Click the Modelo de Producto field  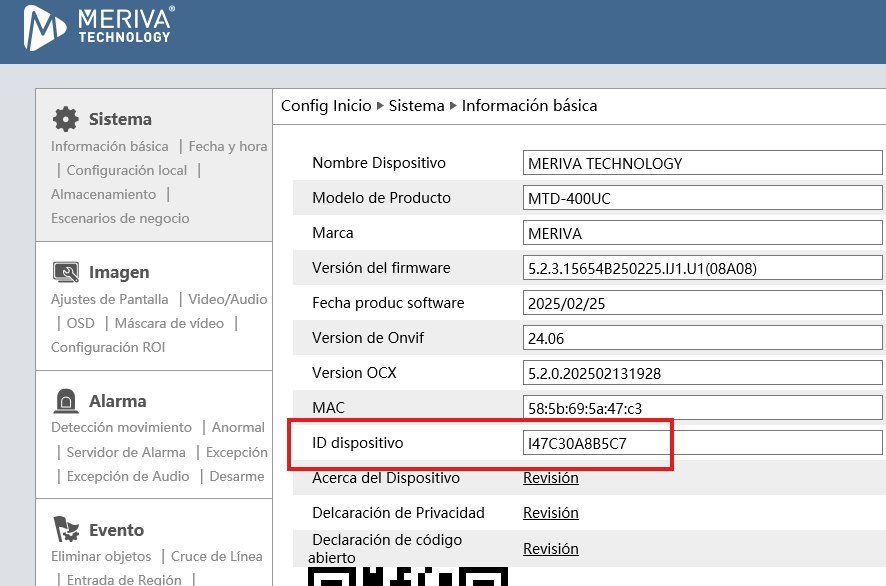click(x=702, y=198)
